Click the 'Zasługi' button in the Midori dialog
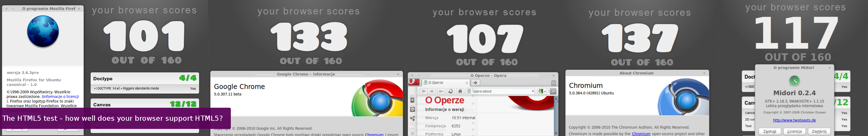This screenshot has width=868, height=136. click(770, 131)
